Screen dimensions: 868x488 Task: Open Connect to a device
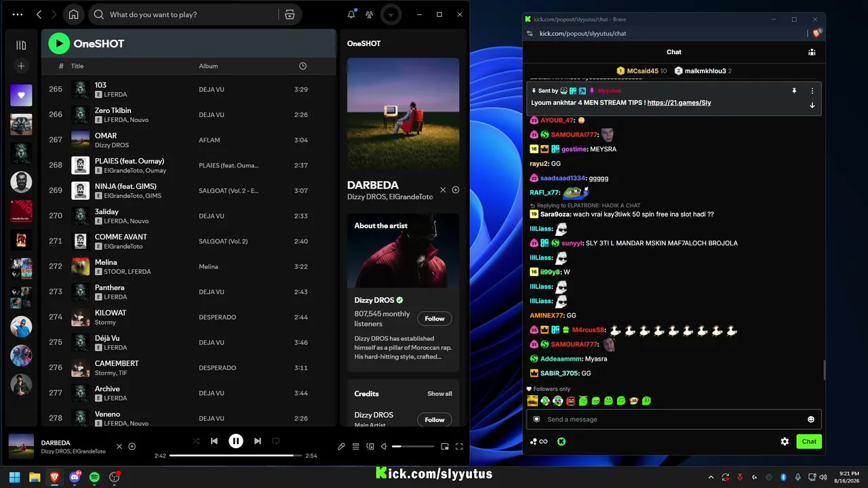[x=370, y=447]
